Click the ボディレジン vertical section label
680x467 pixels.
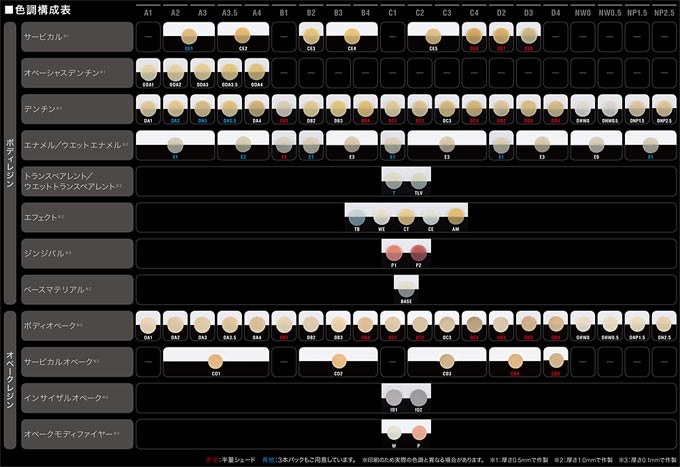(10, 163)
